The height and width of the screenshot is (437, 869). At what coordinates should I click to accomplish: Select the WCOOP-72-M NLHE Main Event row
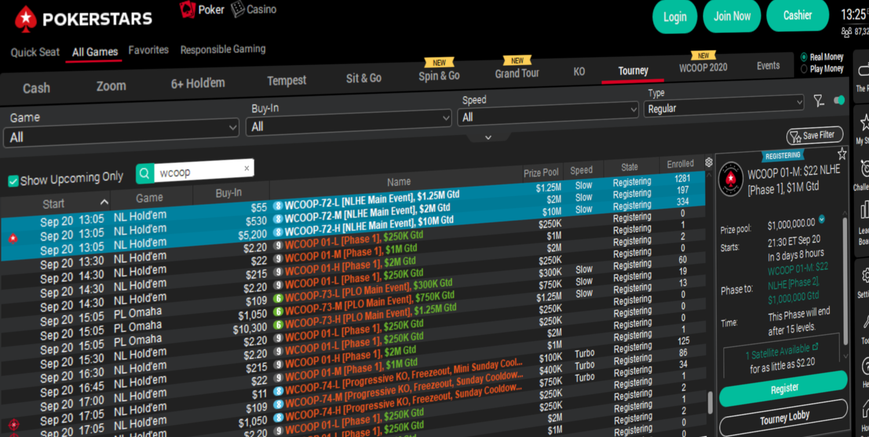(x=353, y=215)
